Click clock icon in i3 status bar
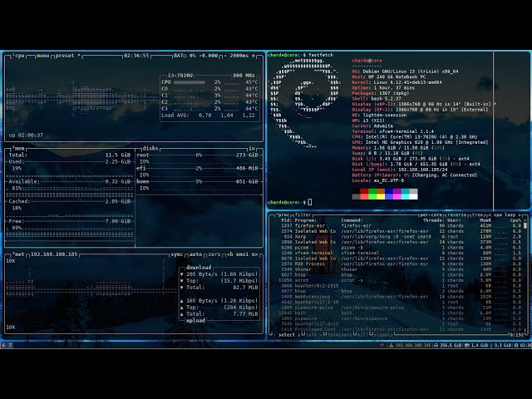The width and height of the screenshot is (532, 399). click(516, 345)
